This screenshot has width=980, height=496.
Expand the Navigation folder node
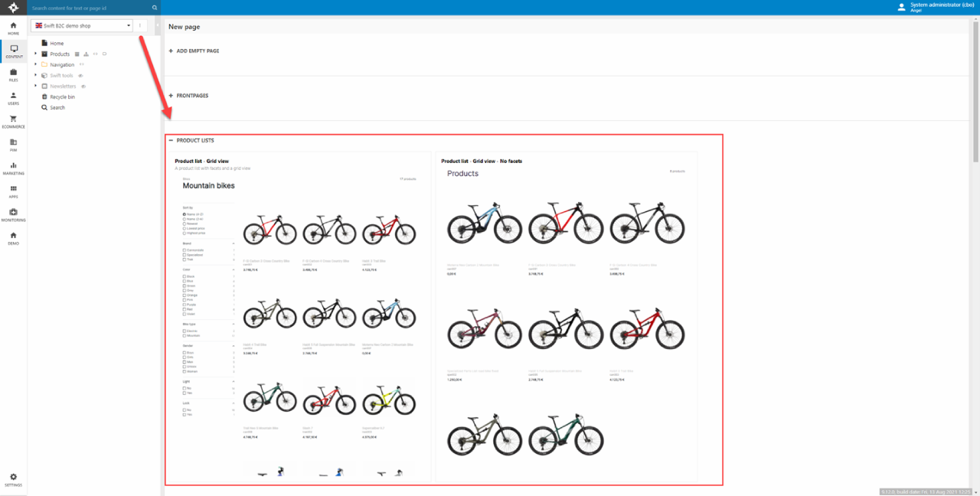pos(35,65)
